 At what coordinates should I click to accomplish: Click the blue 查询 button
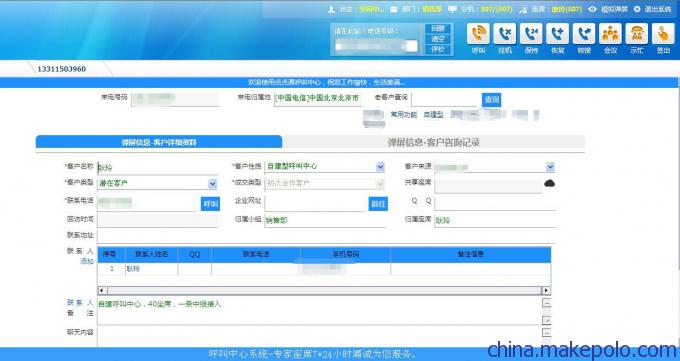491,100
